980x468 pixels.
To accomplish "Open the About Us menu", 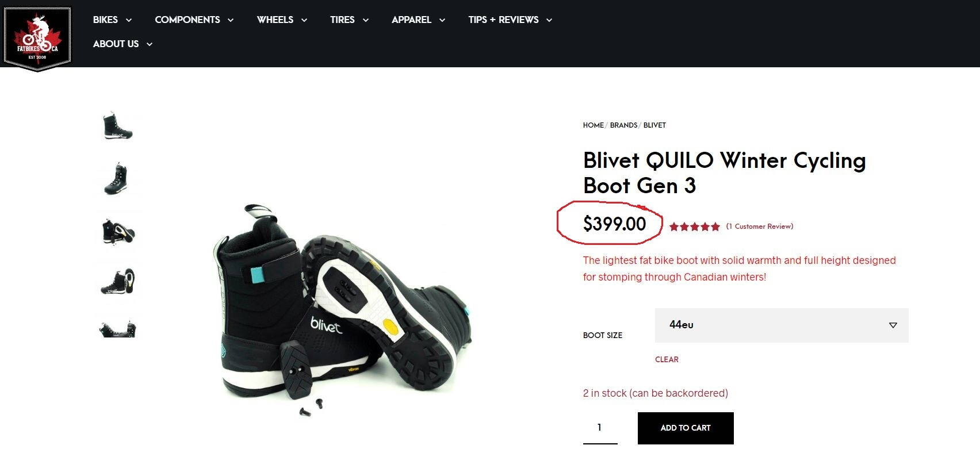I will pyautogui.click(x=116, y=44).
